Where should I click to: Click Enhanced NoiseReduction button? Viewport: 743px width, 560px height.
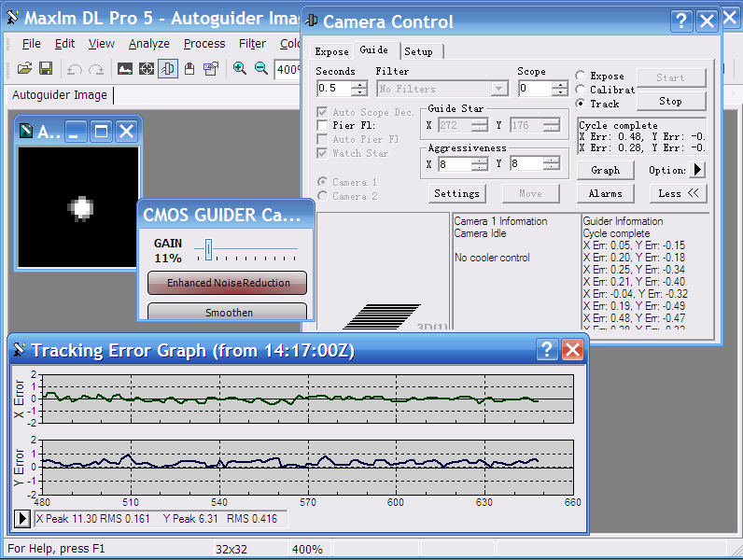click(x=228, y=283)
